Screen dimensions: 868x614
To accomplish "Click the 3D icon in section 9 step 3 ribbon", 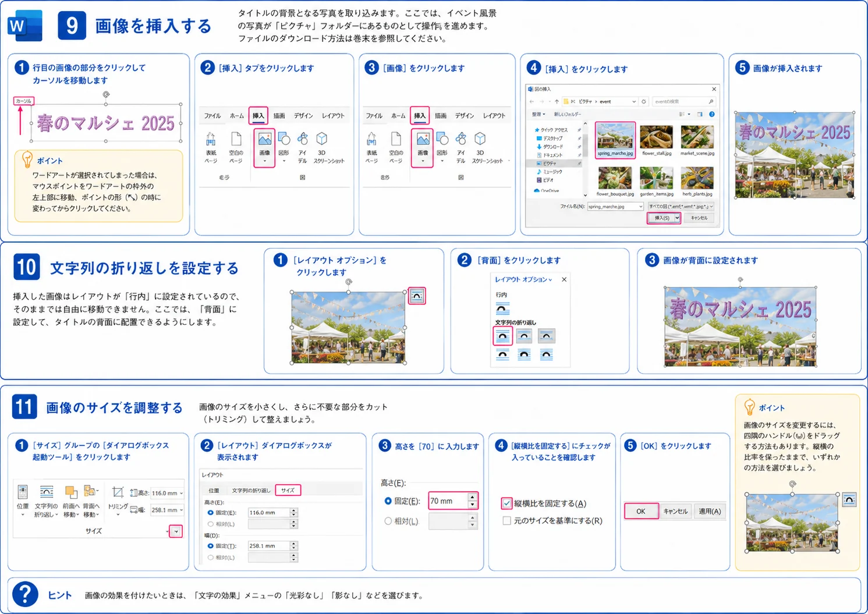I will point(480,139).
